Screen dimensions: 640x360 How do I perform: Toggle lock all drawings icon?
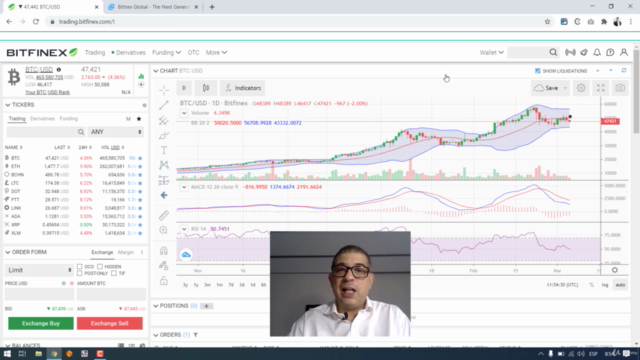pos(164,281)
